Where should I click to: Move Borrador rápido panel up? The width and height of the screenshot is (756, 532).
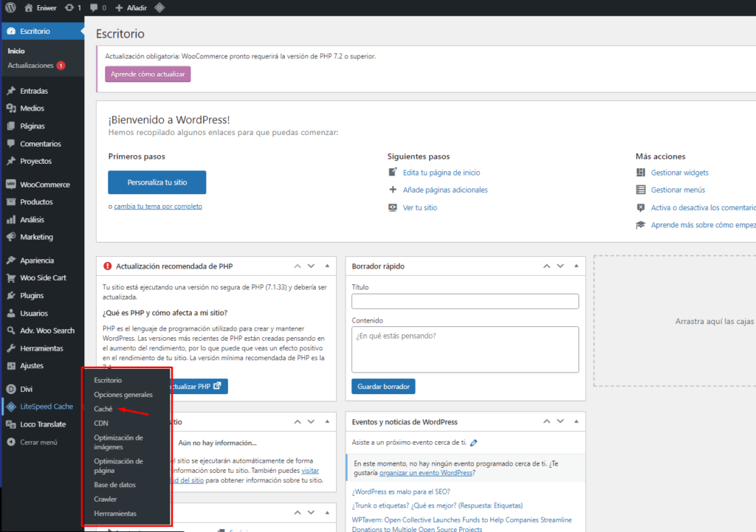click(x=547, y=266)
